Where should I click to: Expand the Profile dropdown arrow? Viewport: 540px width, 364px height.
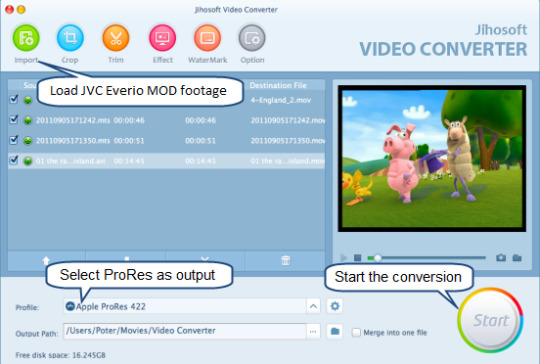(313, 306)
